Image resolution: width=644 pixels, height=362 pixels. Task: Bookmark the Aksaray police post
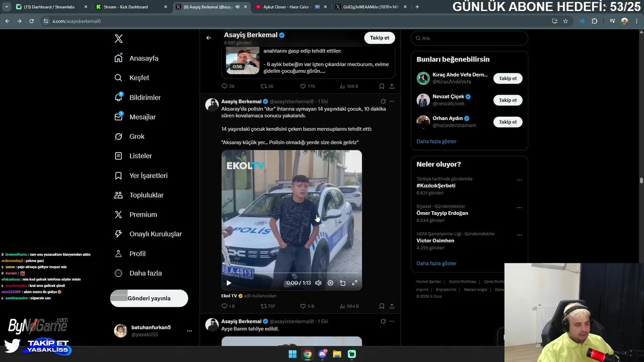[382, 306]
